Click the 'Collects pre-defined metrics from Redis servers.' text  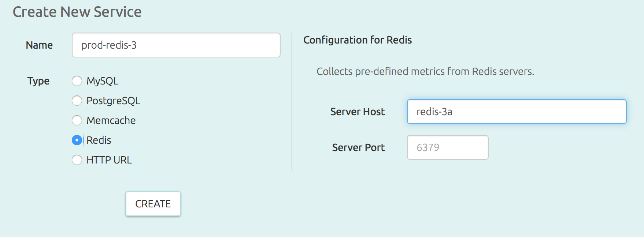point(425,71)
